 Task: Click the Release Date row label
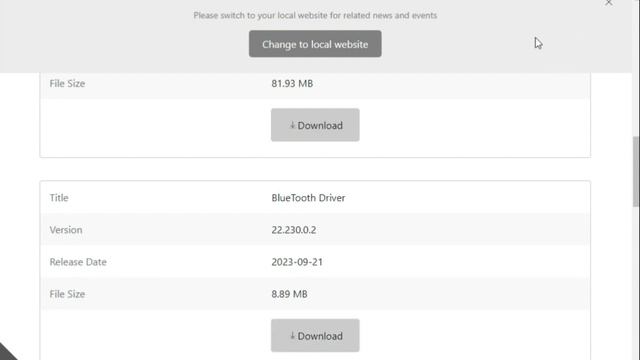(x=78, y=262)
